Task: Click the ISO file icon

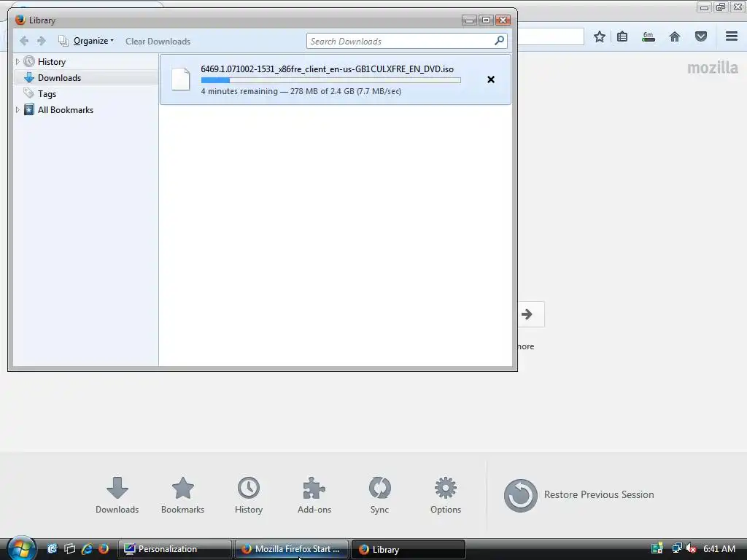Action: pyautogui.click(x=181, y=79)
